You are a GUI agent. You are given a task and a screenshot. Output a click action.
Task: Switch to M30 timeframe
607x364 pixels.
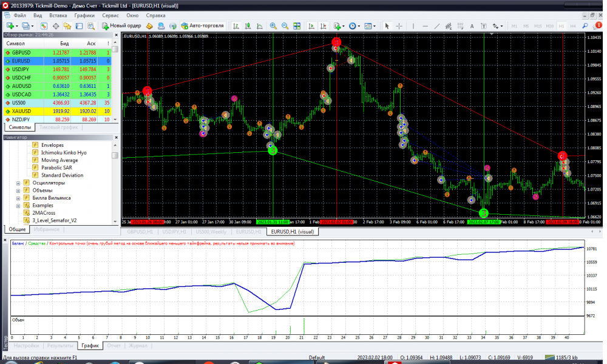point(550,26)
